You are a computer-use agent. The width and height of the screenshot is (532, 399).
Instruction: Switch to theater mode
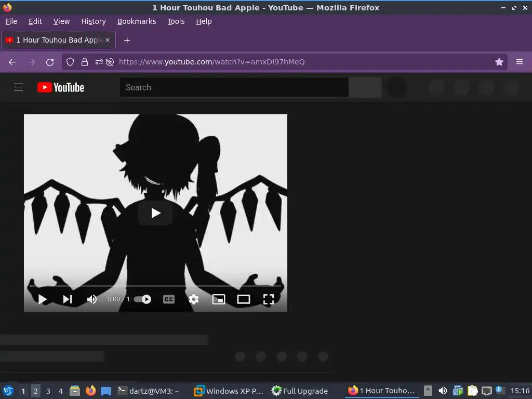click(x=244, y=299)
